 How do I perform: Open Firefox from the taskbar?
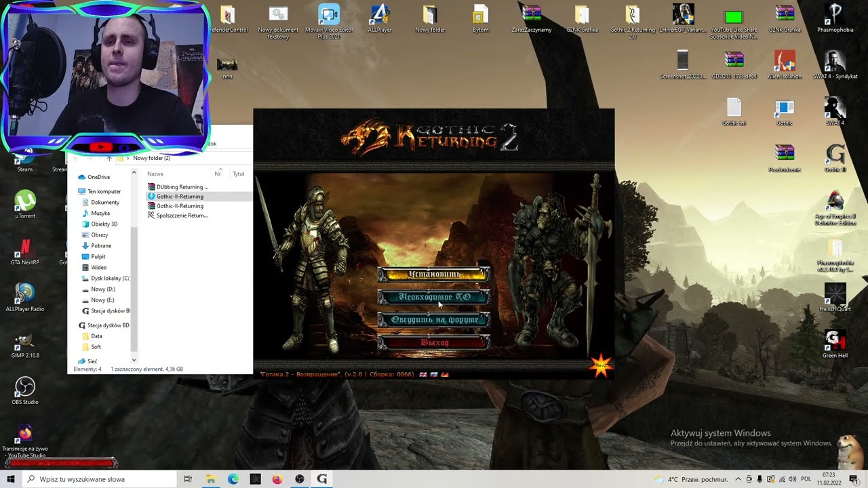tap(277, 479)
